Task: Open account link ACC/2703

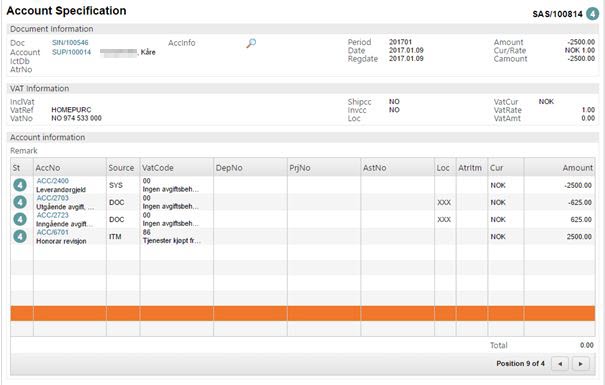Action: pyautogui.click(x=52, y=198)
